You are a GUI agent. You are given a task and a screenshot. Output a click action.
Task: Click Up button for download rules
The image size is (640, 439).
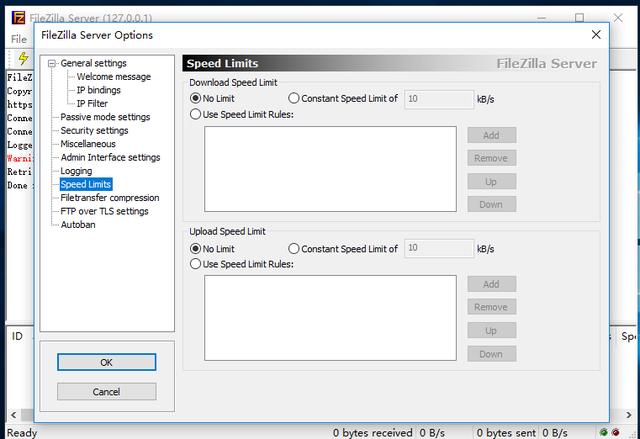(492, 182)
